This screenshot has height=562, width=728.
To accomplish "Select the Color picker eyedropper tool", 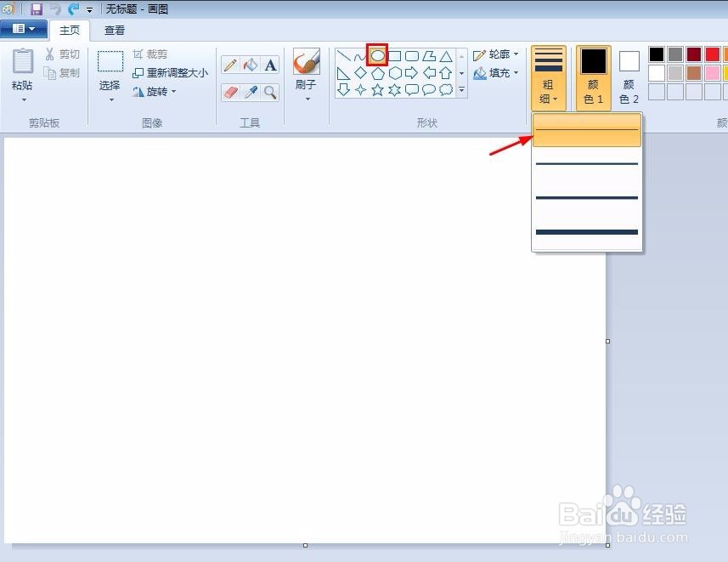I will (250, 91).
